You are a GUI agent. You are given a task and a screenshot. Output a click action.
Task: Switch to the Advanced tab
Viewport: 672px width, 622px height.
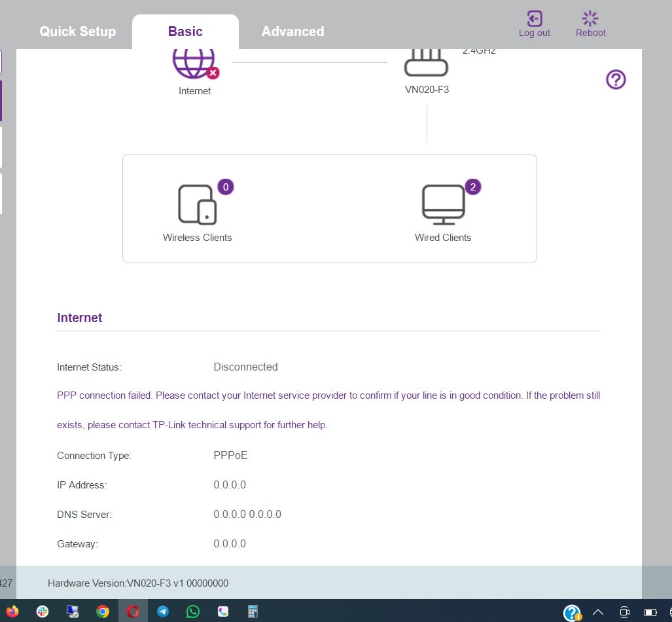coord(292,31)
